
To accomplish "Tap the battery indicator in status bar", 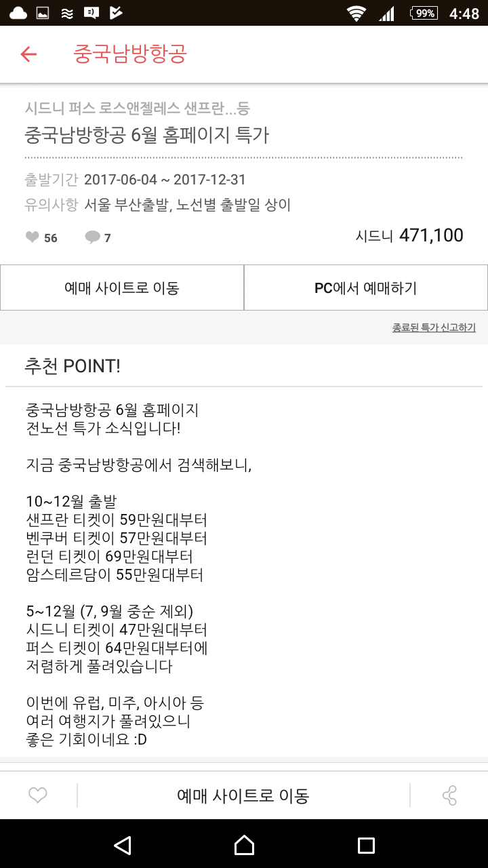I will click(x=424, y=13).
